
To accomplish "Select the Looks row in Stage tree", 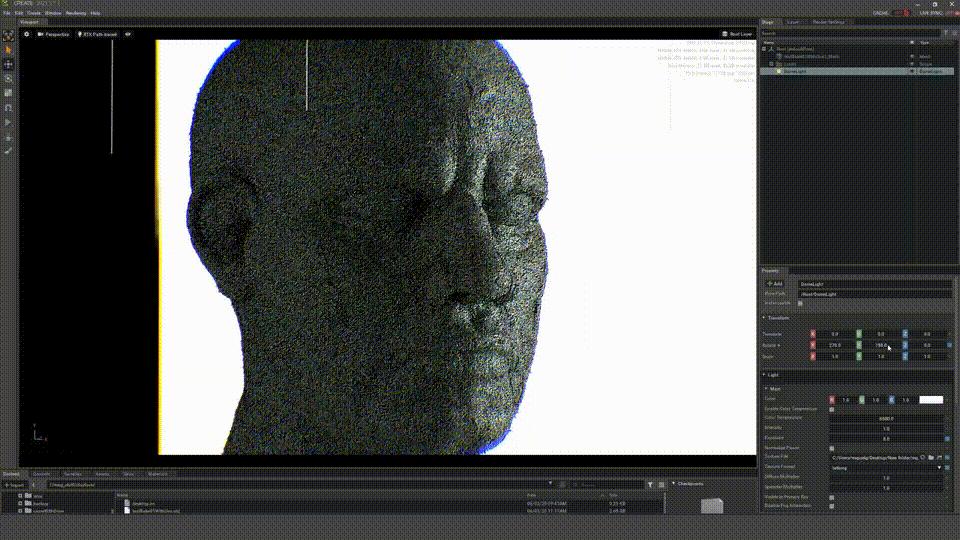I will click(x=856, y=64).
